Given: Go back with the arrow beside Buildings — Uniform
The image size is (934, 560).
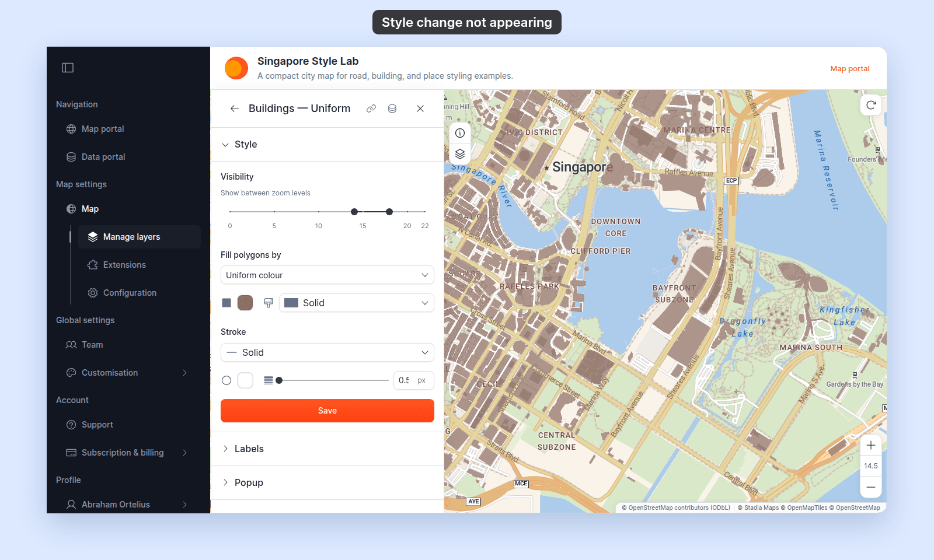Looking at the screenshot, I should tap(235, 108).
